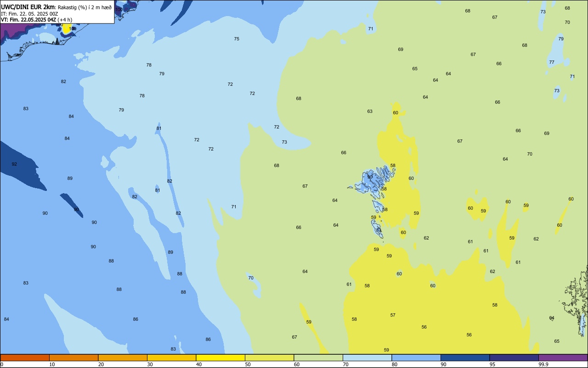Screen dimensions: 588x368
Task: Click the 'IT: Fim. 22. 05. 2025 00Z' line
Action: coord(29,13)
